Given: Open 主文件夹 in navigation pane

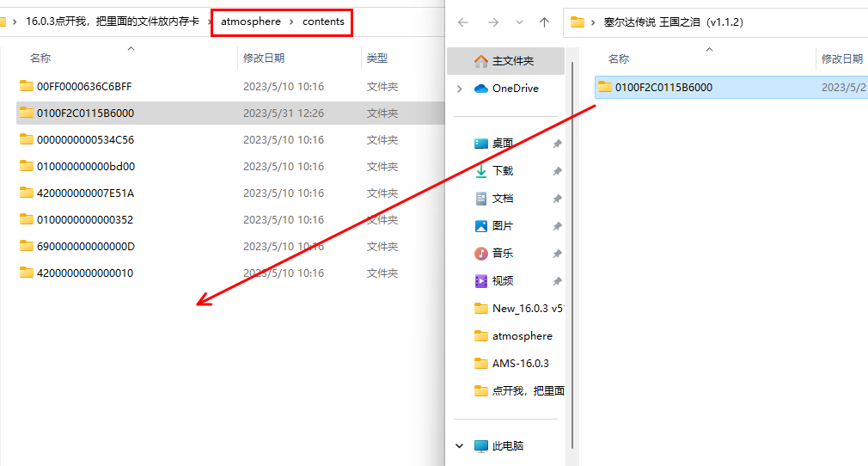Looking at the screenshot, I should pos(512,61).
